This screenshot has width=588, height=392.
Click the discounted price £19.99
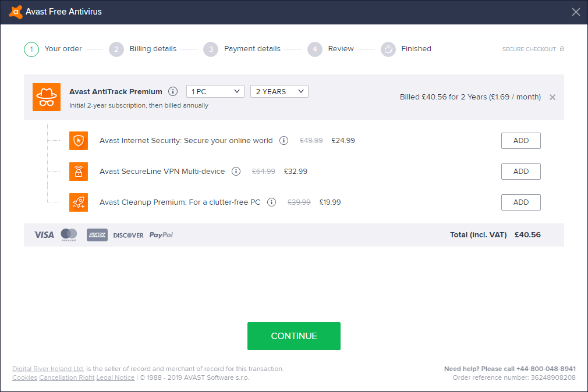click(330, 202)
